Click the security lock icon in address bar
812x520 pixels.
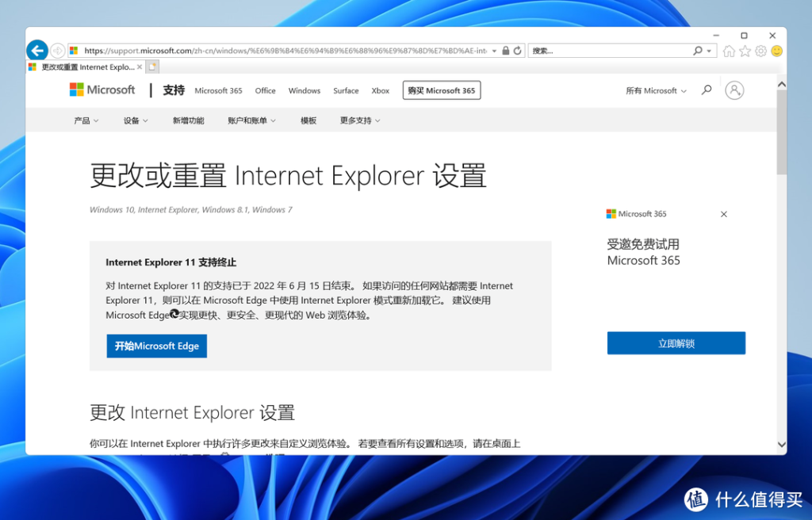504,50
